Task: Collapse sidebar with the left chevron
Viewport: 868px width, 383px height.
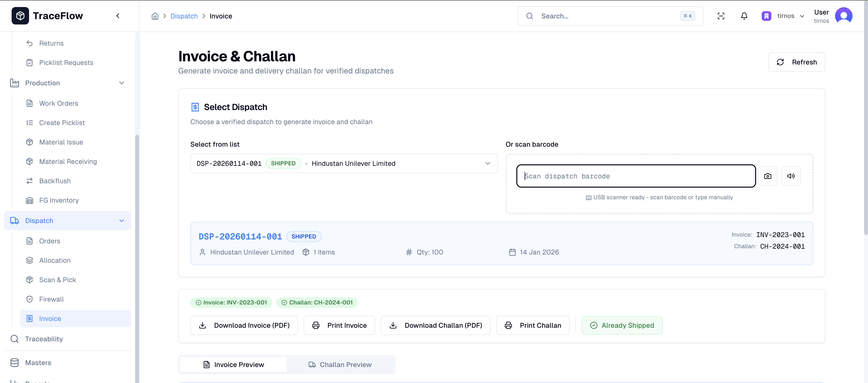Action: pyautogui.click(x=118, y=16)
